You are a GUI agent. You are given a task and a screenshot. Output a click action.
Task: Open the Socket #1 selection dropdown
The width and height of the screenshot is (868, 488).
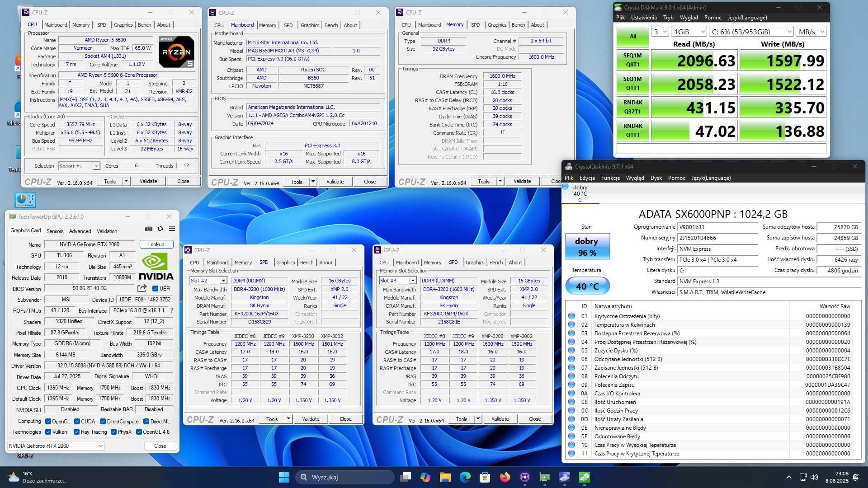pyautogui.click(x=79, y=166)
